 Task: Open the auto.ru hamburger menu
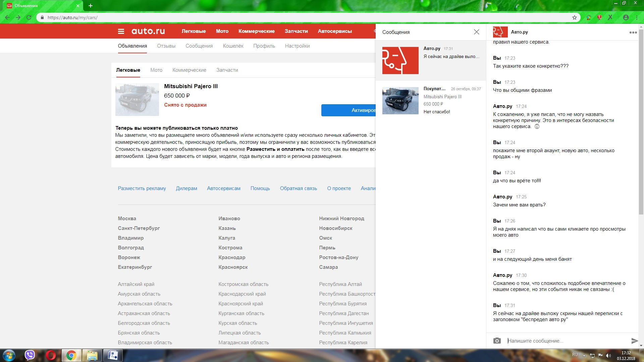click(x=121, y=31)
